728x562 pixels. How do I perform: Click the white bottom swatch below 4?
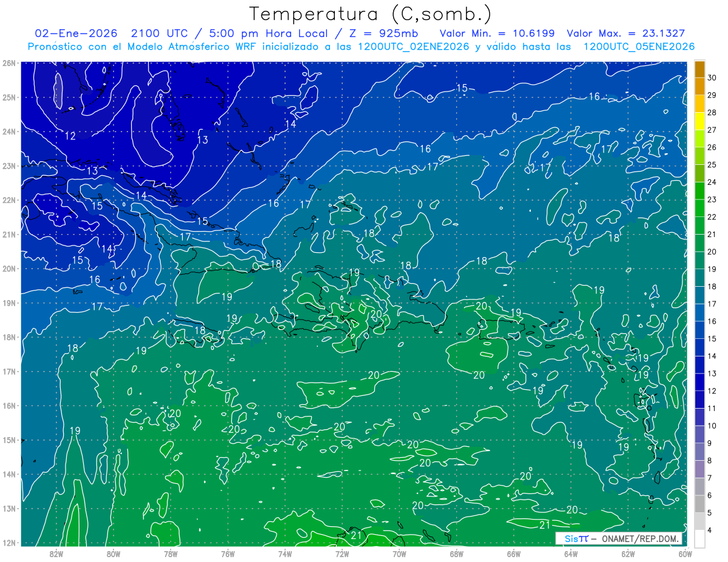tap(699, 538)
